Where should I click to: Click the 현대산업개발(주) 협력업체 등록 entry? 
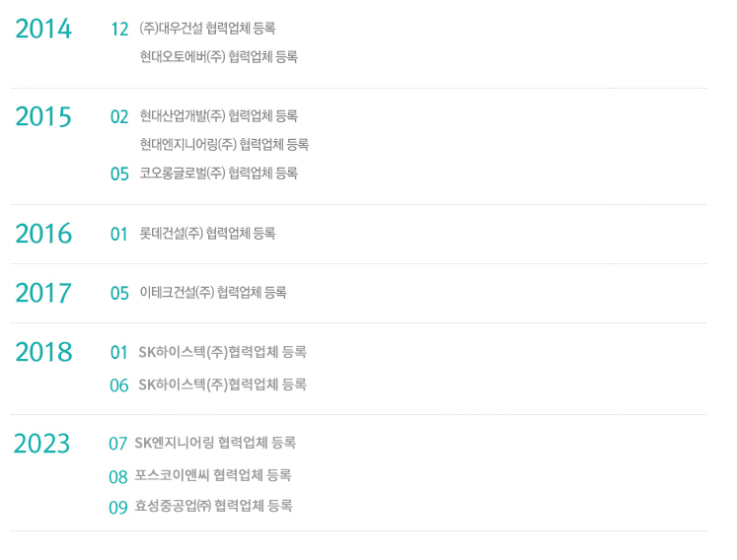[x=219, y=115]
